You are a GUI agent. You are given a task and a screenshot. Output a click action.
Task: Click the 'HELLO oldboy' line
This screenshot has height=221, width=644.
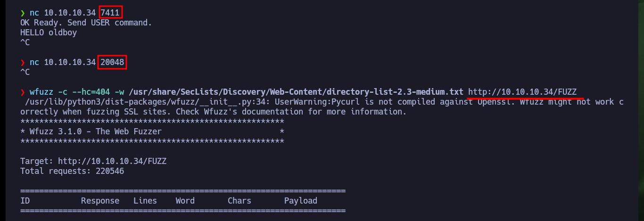(49, 33)
